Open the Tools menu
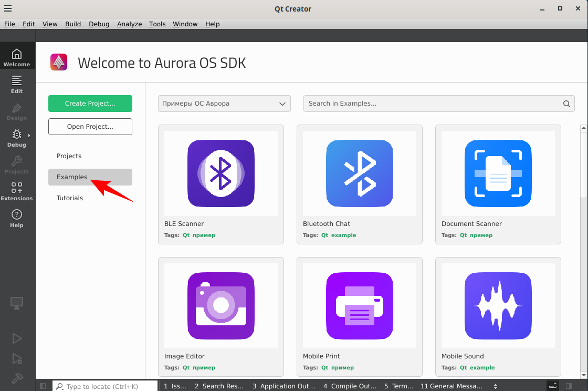The height and width of the screenshot is (391, 588). 157,24
